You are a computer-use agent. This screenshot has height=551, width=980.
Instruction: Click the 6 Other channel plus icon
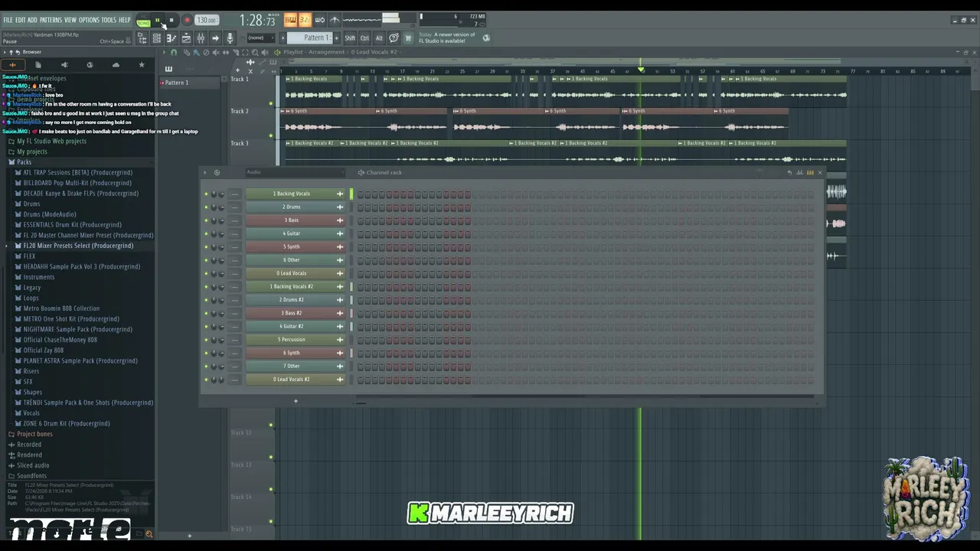340,260
